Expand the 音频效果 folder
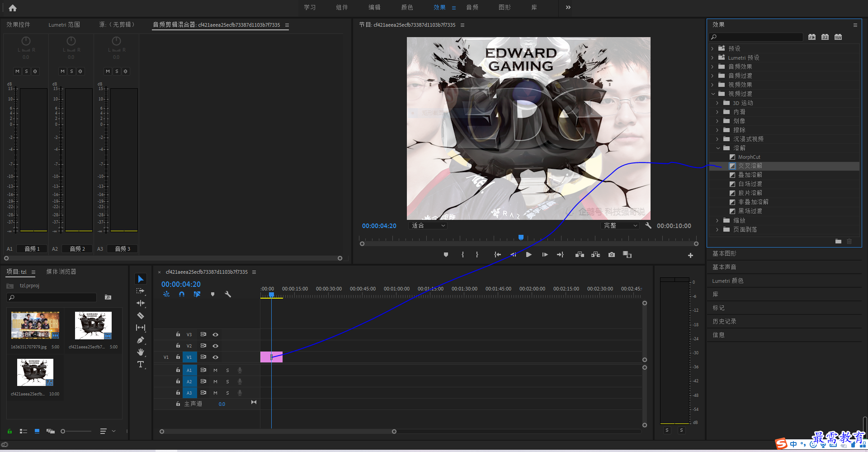 click(712, 67)
